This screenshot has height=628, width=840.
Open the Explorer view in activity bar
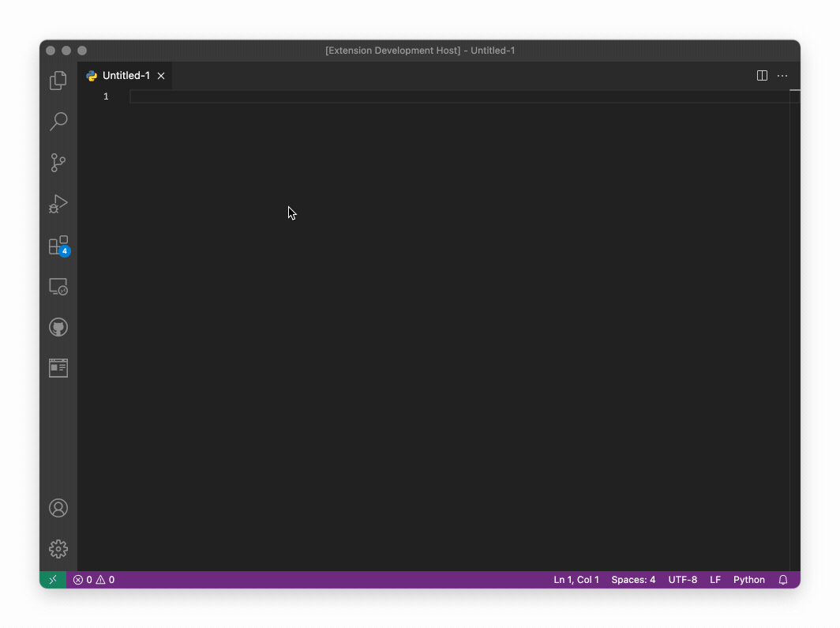(x=58, y=81)
